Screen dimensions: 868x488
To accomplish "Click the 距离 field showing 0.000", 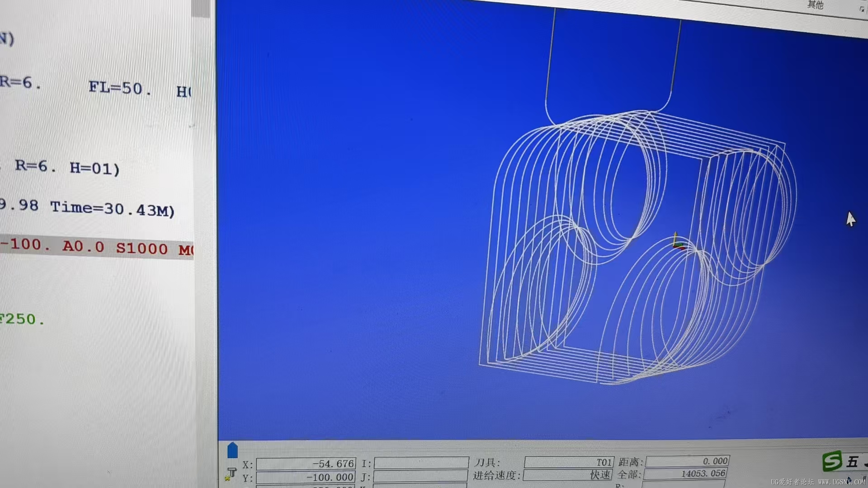I will [687, 461].
